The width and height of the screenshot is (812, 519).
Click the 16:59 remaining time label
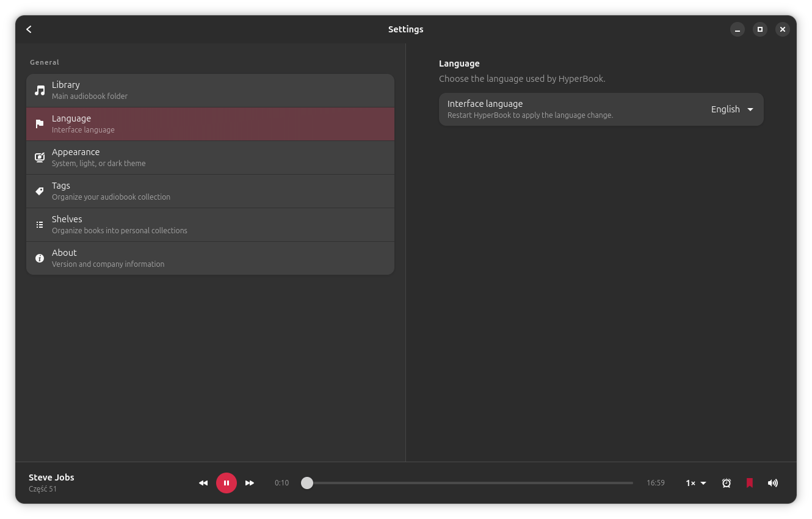point(656,483)
